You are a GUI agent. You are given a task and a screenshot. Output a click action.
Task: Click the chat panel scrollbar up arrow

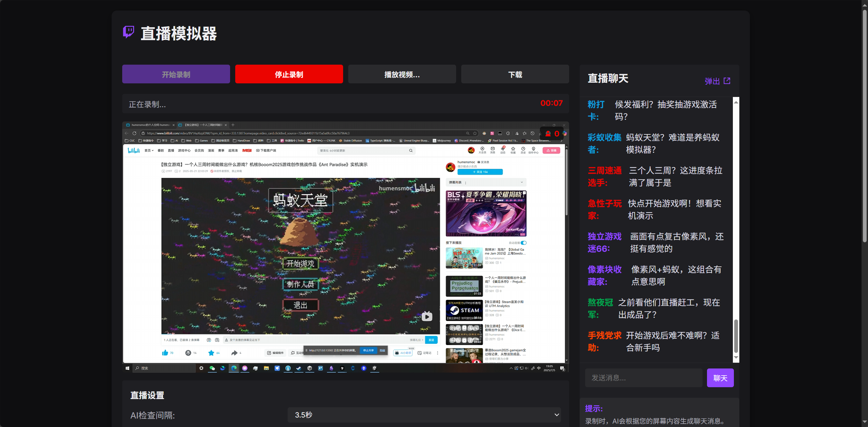coord(736,102)
